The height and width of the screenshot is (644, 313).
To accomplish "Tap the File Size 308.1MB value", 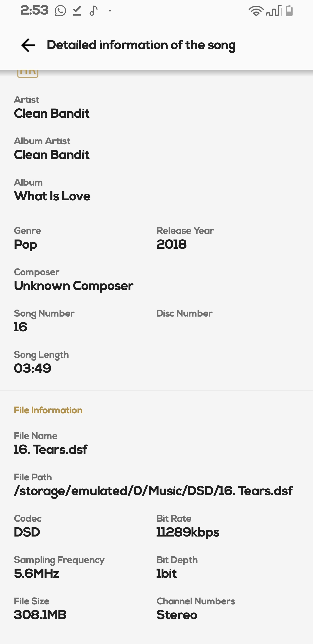I will click(x=40, y=615).
